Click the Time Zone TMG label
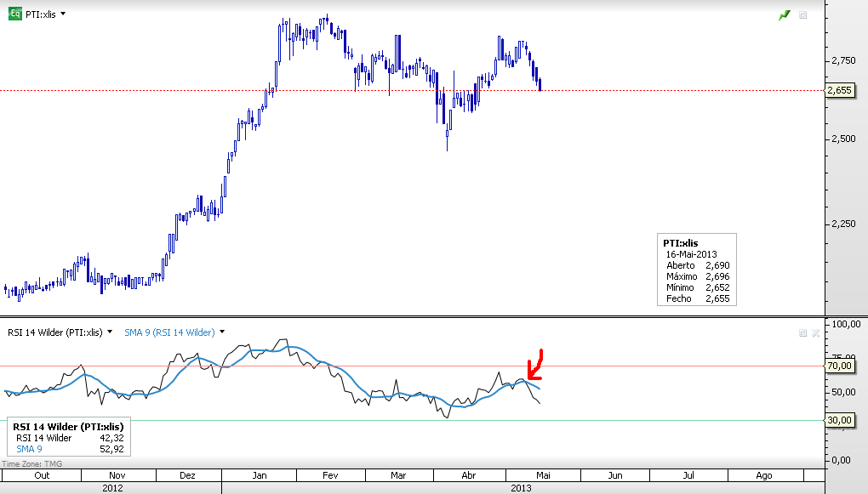This screenshot has width=868, height=494. pos(32,463)
